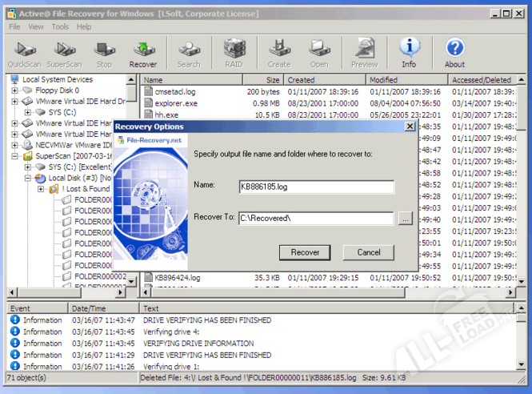The image size is (532, 394).
Task: Open the Help menu
Action: (x=84, y=27)
